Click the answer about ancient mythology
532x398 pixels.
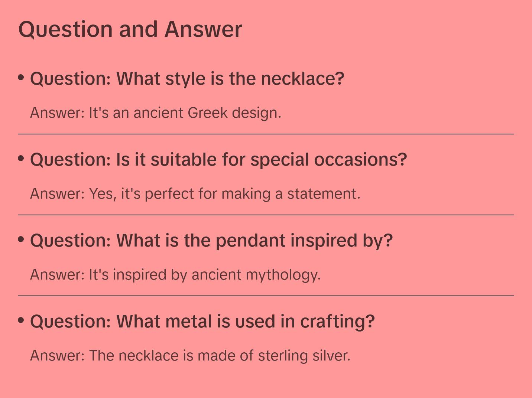click(175, 275)
